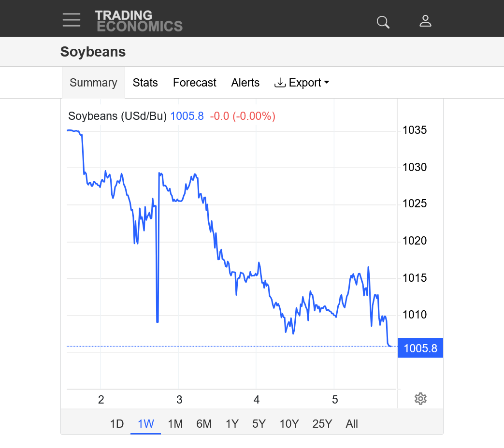Select the 1D time range
504x448 pixels.
[117, 424]
